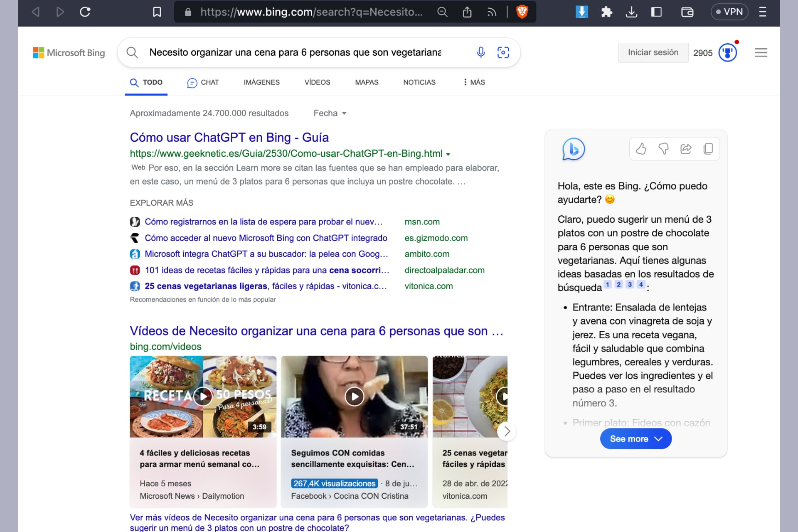Bookmark this page
This screenshot has height=532, width=798.
pyautogui.click(x=157, y=12)
